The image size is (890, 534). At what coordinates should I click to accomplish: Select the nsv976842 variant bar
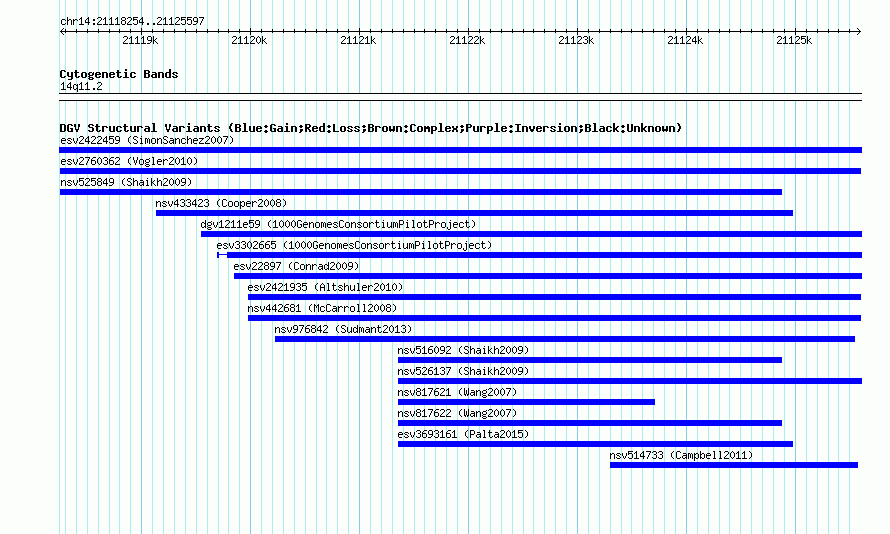(565, 339)
